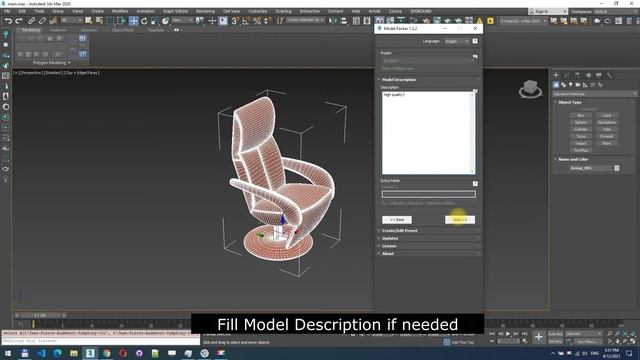Viewport: 640px width, 360px height.
Task: Select the Link tool icon
Action: coord(31,21)
